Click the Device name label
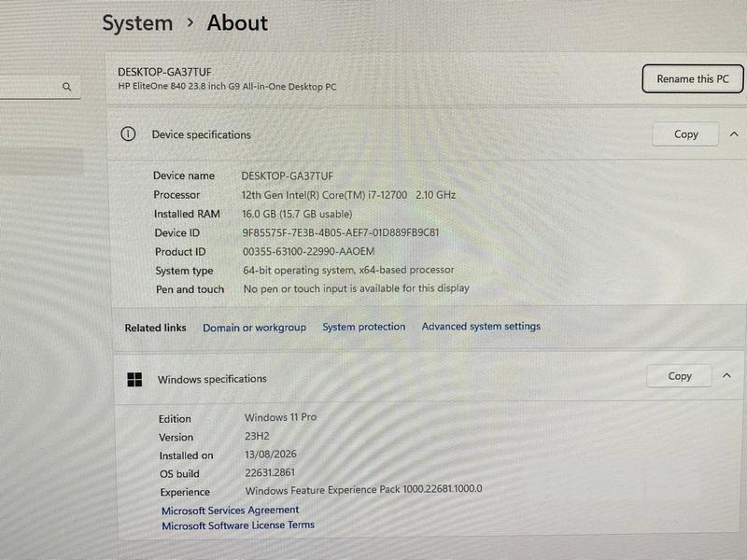The image size is (747, 560). [x=183, y=175]
